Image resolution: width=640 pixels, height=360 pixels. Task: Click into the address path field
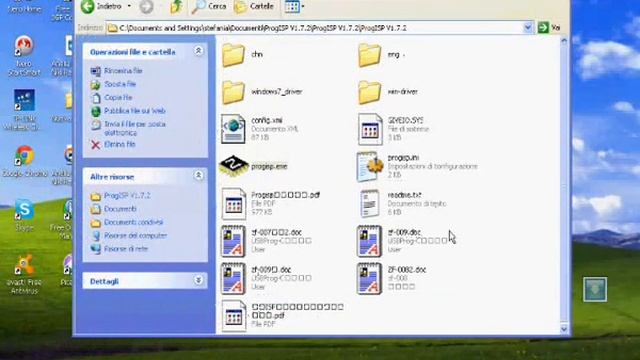click(x=314, y=28)
